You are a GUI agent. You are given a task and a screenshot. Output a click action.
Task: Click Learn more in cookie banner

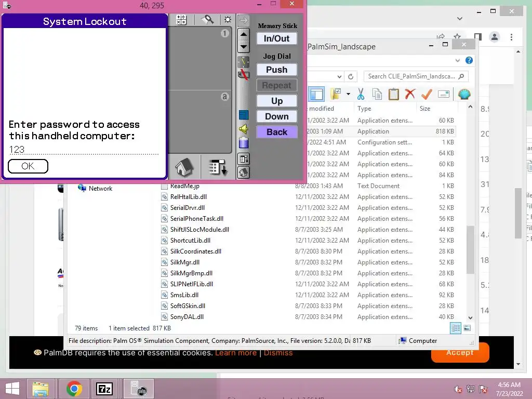236,353
